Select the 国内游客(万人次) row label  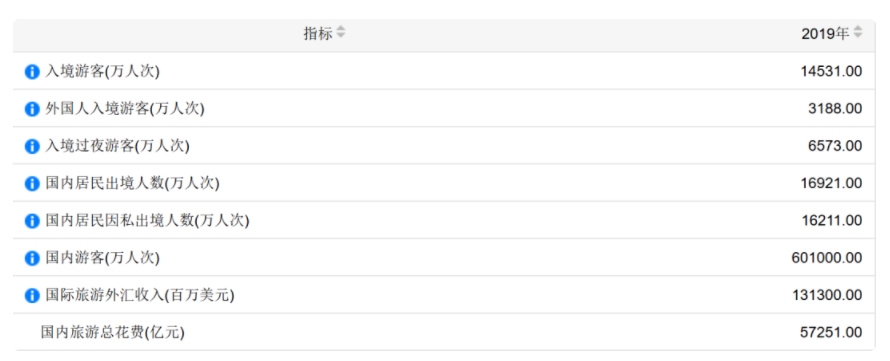(x=103, y=258)
